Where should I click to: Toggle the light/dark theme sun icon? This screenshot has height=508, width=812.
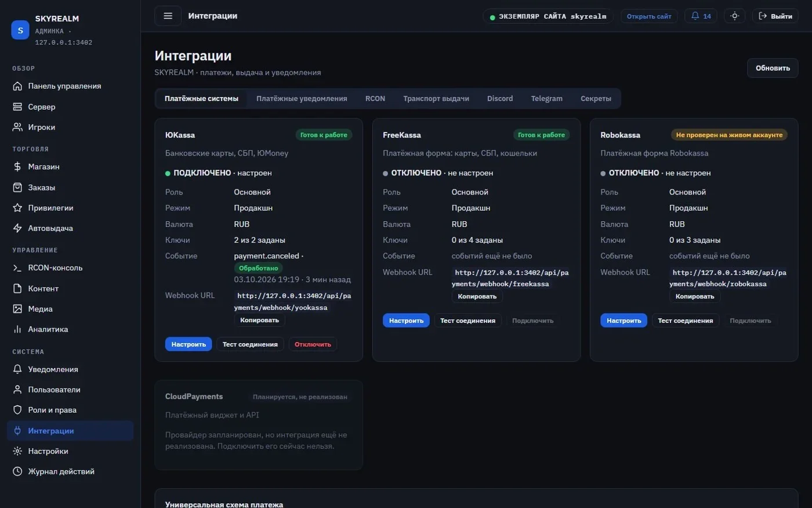click(734, 16)
